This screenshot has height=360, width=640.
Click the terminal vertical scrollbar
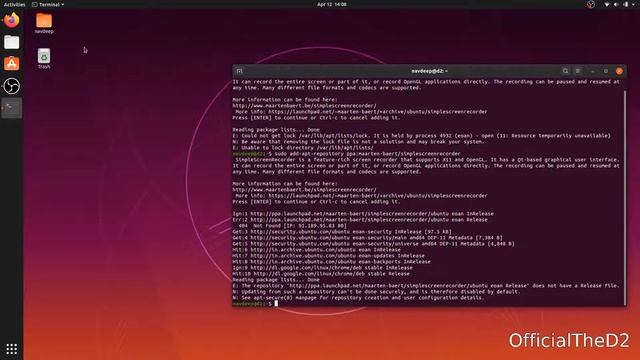pos(625,198)
